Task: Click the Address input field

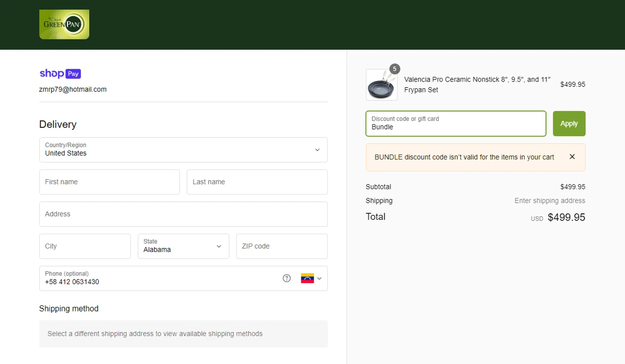Action: coord(183,214)
